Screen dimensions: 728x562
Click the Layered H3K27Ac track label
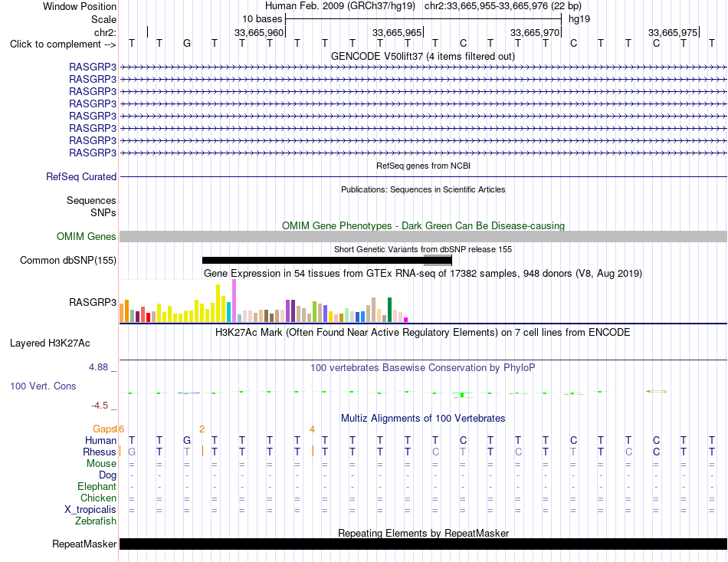click(x=50, y=343)
